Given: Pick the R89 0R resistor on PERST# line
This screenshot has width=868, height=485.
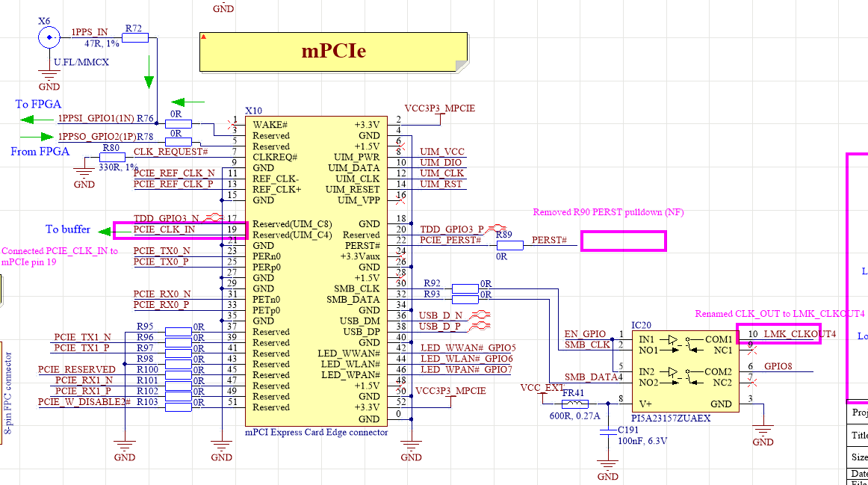Looking at the screenshot, I should click(x=509, y=245).
